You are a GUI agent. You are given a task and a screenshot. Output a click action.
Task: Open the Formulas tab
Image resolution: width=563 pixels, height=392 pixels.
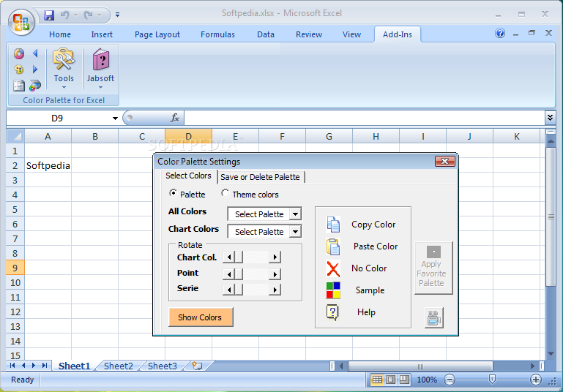pos(217,34)
